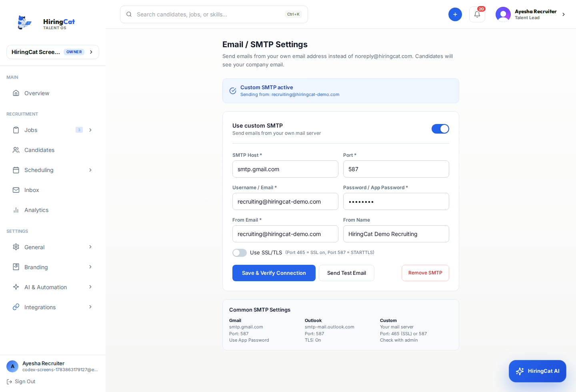Image resolution: width=576 pixels, height=392 pixels.
Task: Click the HiringCat TALENT OS wordmark
Action: tap(59, 24)
